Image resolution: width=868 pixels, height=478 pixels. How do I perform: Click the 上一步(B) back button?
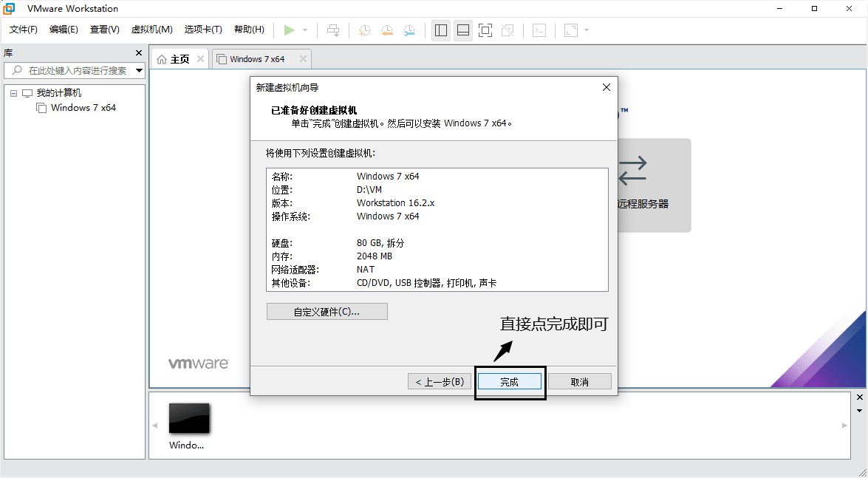(x=440, y=382)
